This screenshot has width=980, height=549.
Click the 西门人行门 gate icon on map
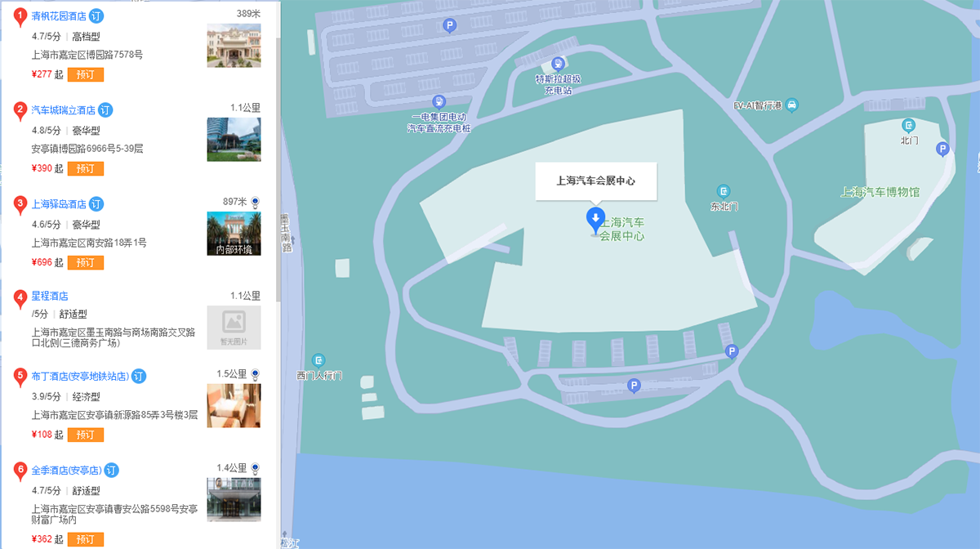point(319,359)
